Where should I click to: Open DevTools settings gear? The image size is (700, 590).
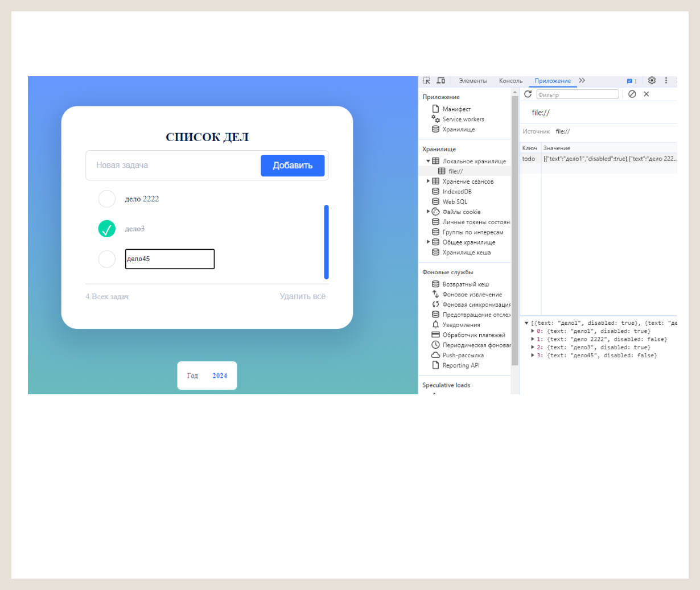pyautogui.click(x=652, y=81)
